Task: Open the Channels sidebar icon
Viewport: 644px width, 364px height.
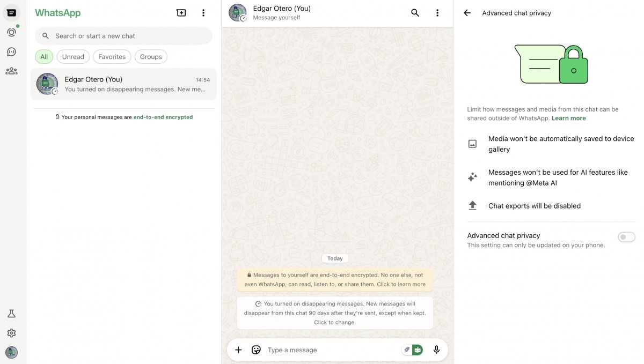Action: tap(11, 52)
